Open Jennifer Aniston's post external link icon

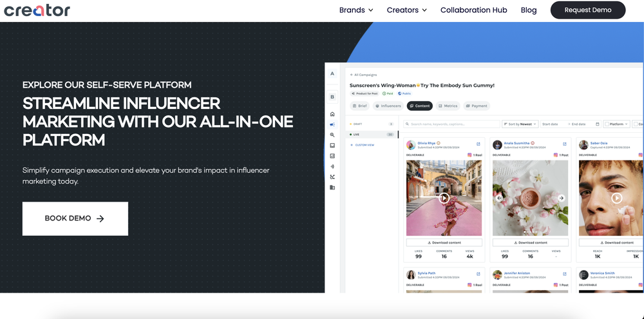[564, 274]
